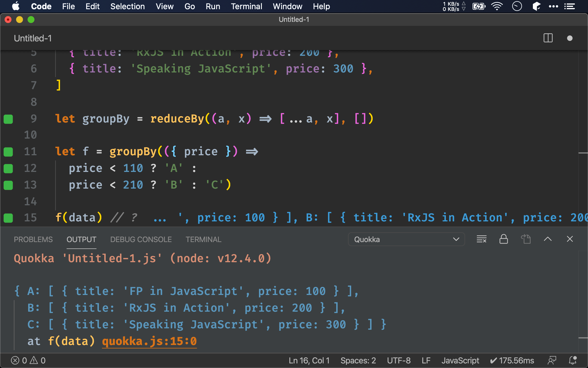Change file encoding UTF-8
The image size is (588, 368).
point(399,361)
